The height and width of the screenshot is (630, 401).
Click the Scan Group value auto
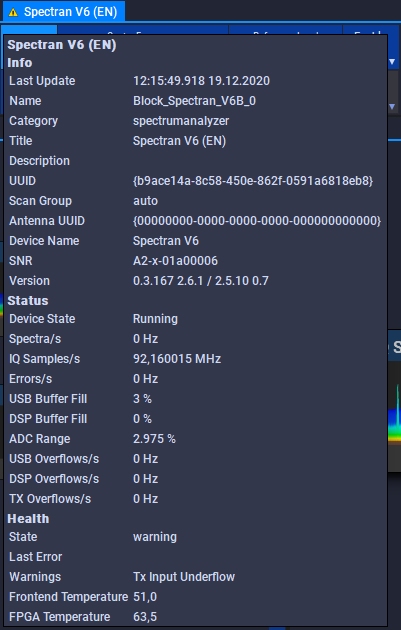145,201
